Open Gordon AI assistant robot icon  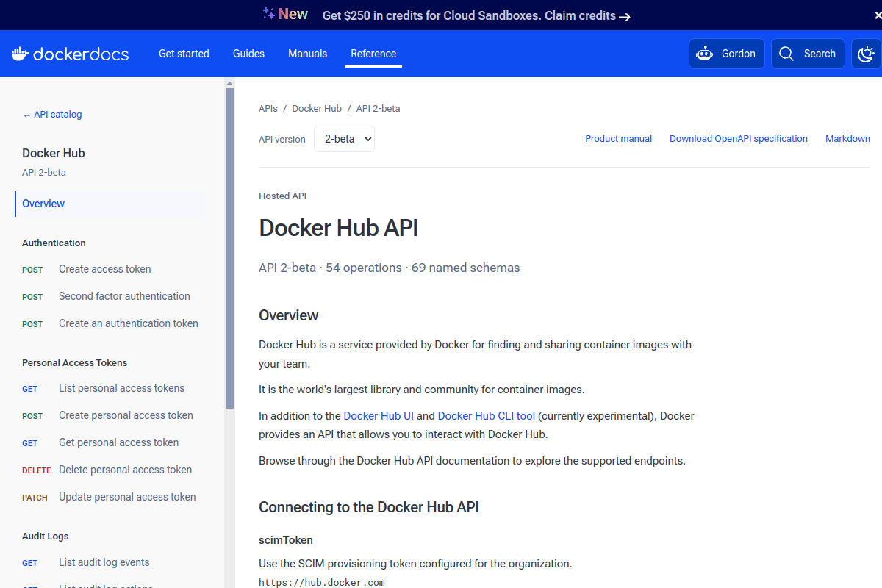(704, 54)
